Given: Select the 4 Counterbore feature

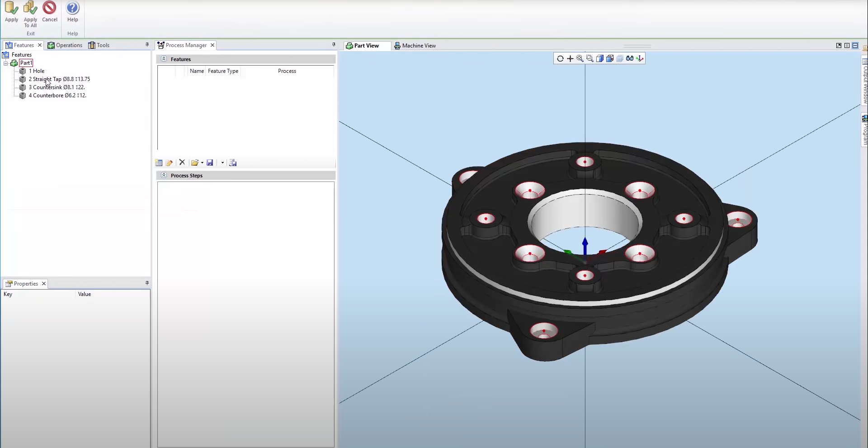Looking at the screenshot, I should pos(57,95).
